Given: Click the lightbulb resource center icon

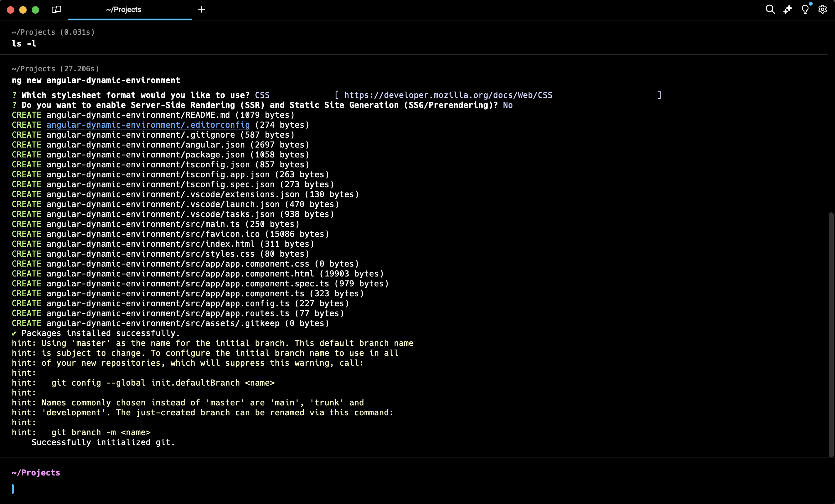Looking at the screenshot, I should point(806,10).
